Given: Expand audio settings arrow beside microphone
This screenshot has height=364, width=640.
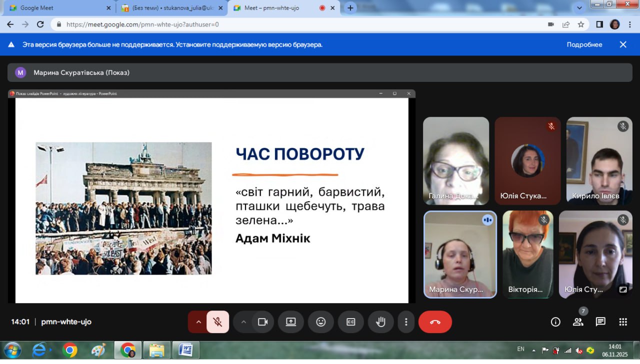Looking at the screenshot, I should pos(198,322).
